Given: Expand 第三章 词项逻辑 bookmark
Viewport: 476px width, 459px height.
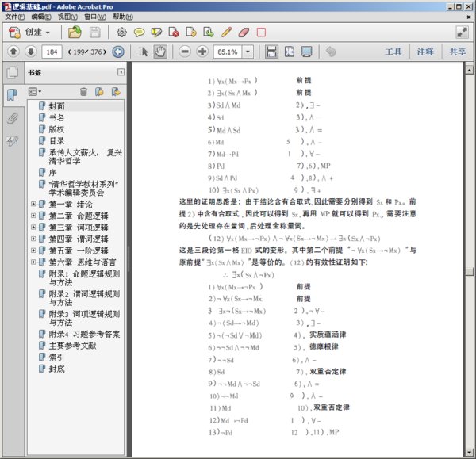Looking at the screenshot, I should 33,228.
